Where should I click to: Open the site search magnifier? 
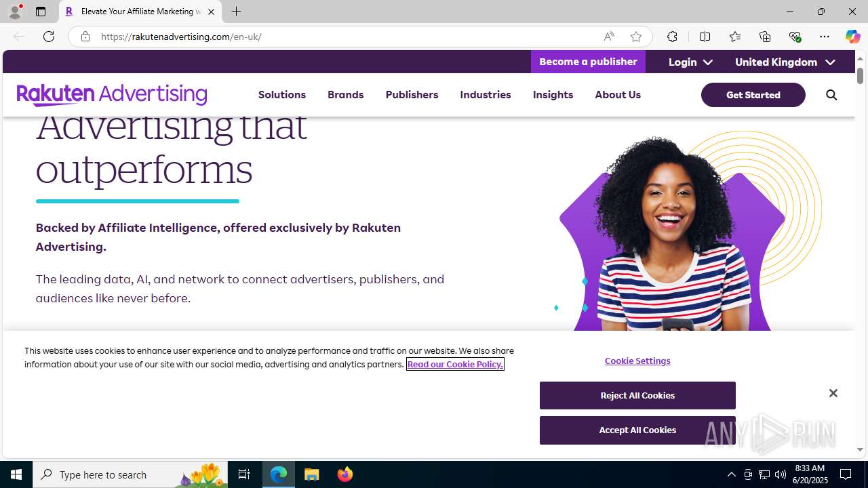click(831, 95)
